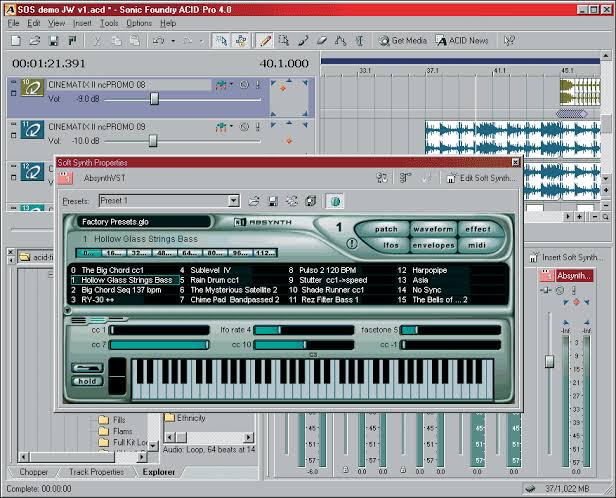Select the Paint brush tool
616x498 pixels.
[303, 40]
